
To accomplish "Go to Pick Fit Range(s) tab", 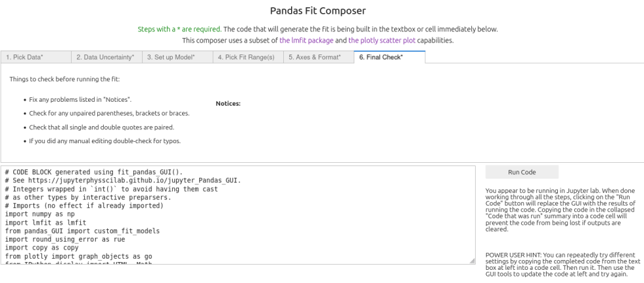I will tap(248, 57).
